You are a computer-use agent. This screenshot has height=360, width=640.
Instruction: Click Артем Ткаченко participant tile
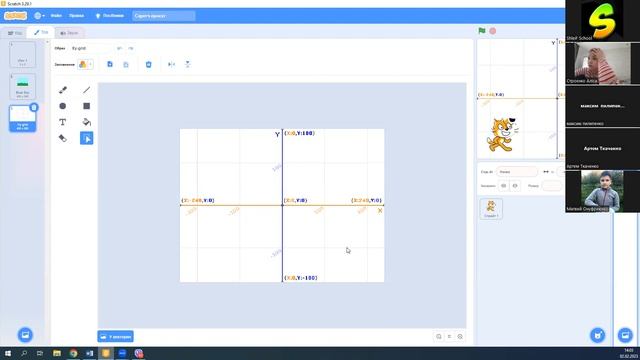(602, 149)
